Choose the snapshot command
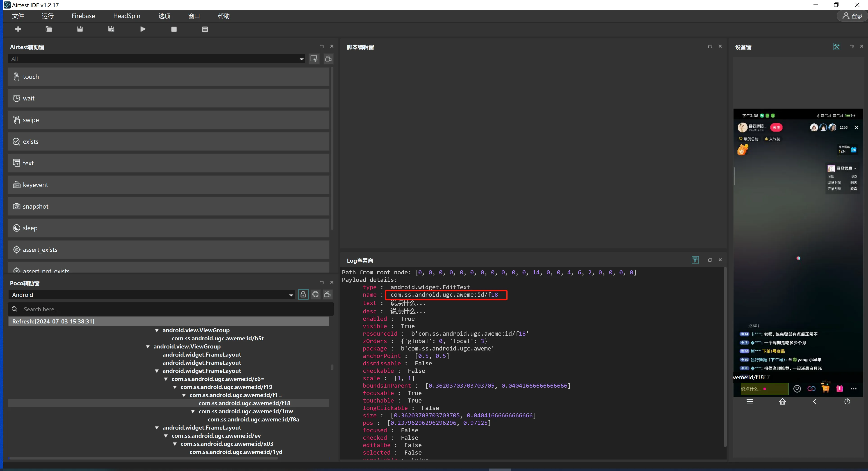The height and width of the screenshot is (471, 868). click(x=169, y=207)
